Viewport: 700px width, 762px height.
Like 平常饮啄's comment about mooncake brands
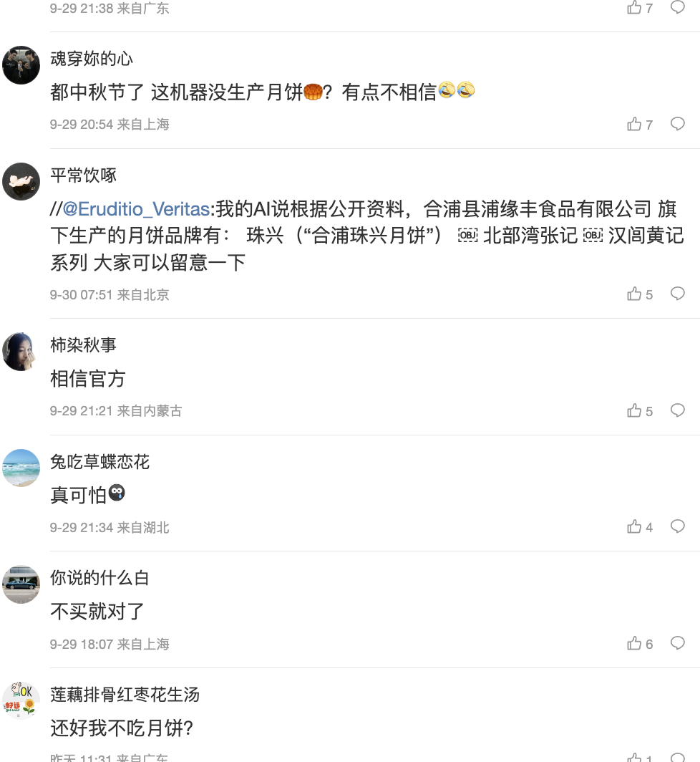pos(635,294)
